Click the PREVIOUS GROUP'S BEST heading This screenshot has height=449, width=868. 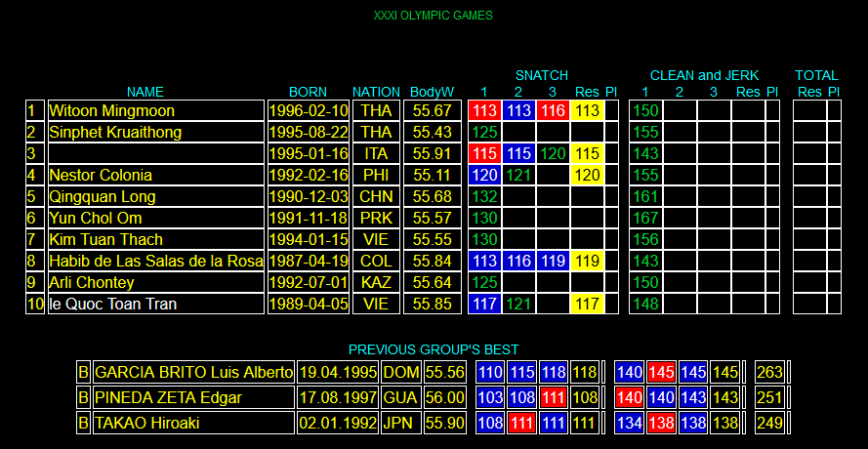pyautogui.click(x=434, y=349)
